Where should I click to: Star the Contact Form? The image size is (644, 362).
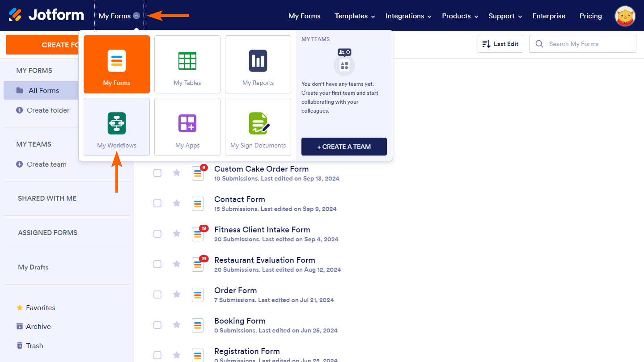(x=177, y=203)
